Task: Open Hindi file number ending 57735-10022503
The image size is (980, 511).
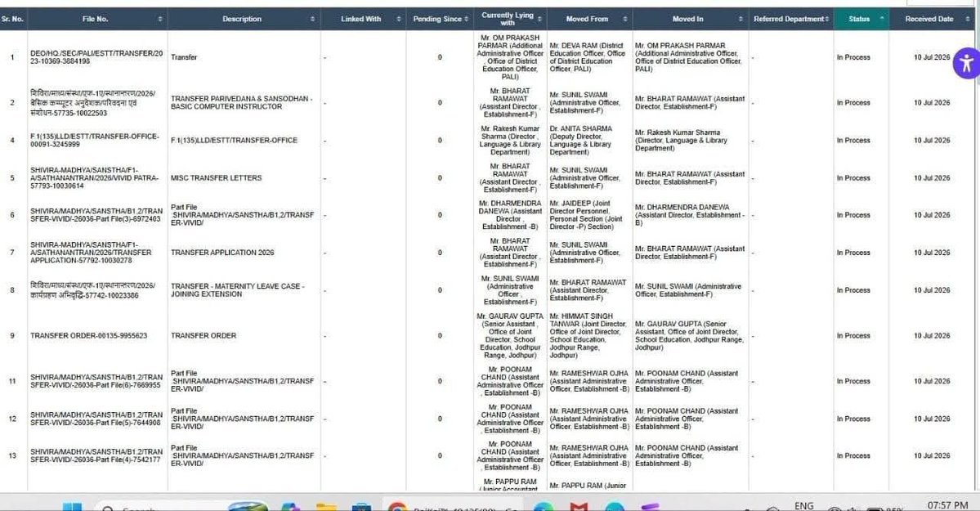Action: click(x=92, y=103)
